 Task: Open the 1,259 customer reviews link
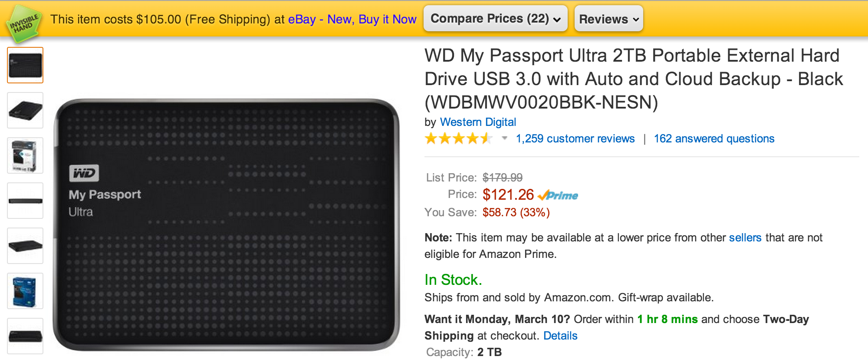point(575,139)
